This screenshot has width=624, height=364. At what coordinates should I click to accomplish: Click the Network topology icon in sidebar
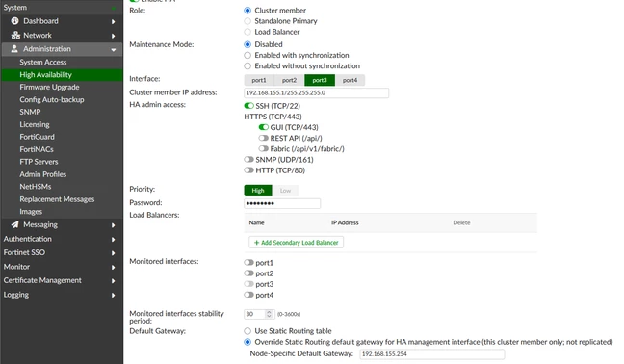pos(15,35)
